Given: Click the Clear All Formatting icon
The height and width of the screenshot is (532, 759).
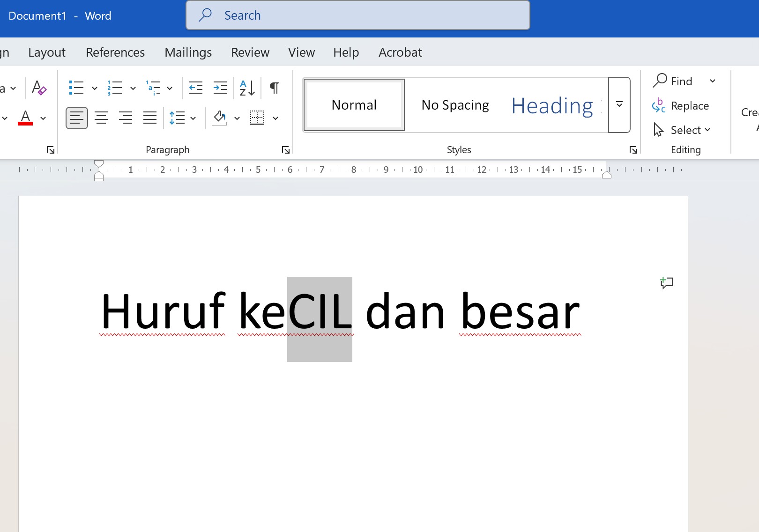Looking at the screenshot, I should pos(39,88).
